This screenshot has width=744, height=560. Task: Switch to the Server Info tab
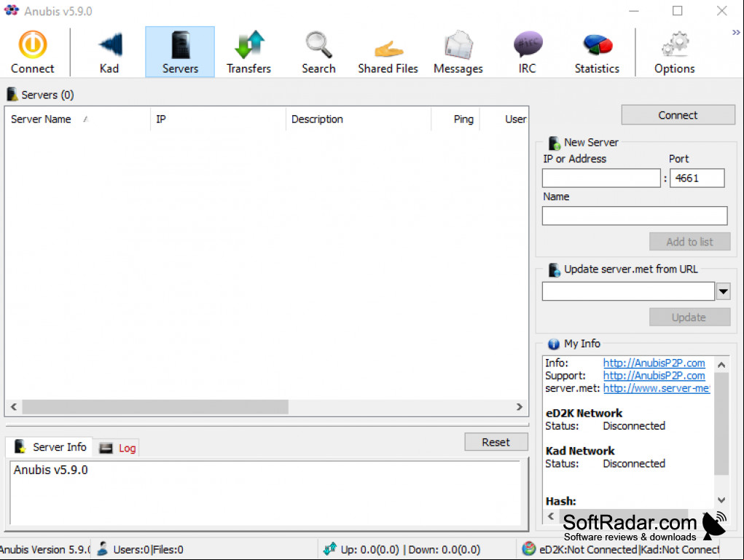[x=49, y=447]
